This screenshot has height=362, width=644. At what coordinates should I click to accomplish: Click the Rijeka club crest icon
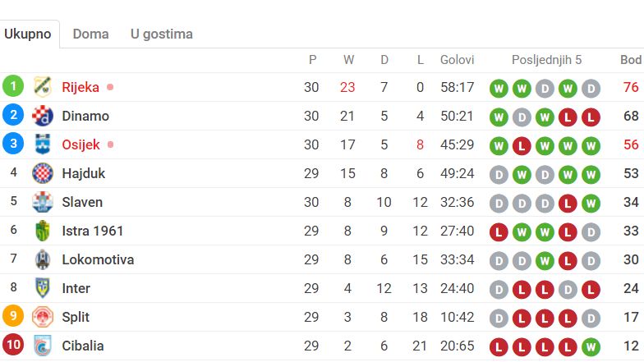coord(42,87)
